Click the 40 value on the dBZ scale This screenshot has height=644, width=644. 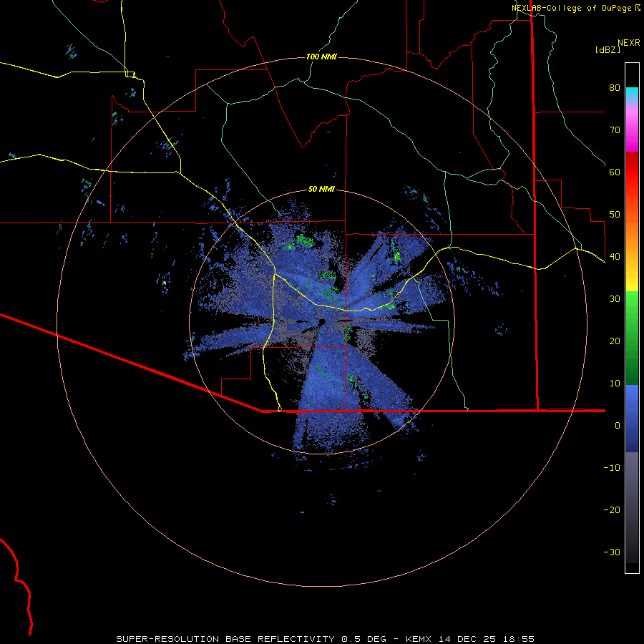pos(615,257)
